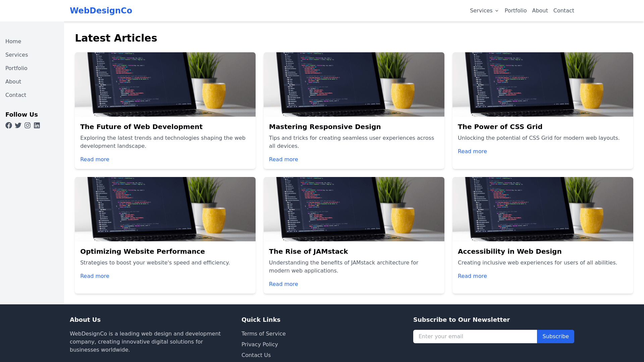Screen dimensions: 644x362
Task: Click the Mastering Responsive Design article image
Action: 354,84
